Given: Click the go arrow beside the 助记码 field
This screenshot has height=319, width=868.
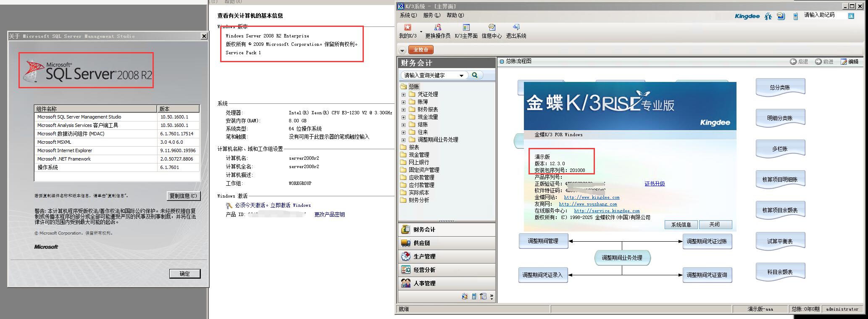Looking at the screenshot, I should [x=851, y=16].
